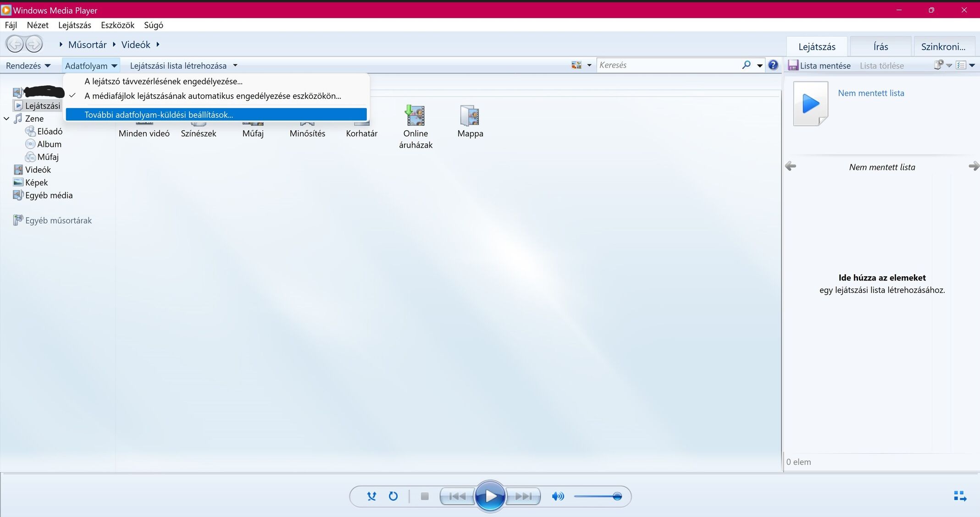980x517 pixels.
Task: Click Videók in the breadcrumb
Action: (x=136, y=44)
